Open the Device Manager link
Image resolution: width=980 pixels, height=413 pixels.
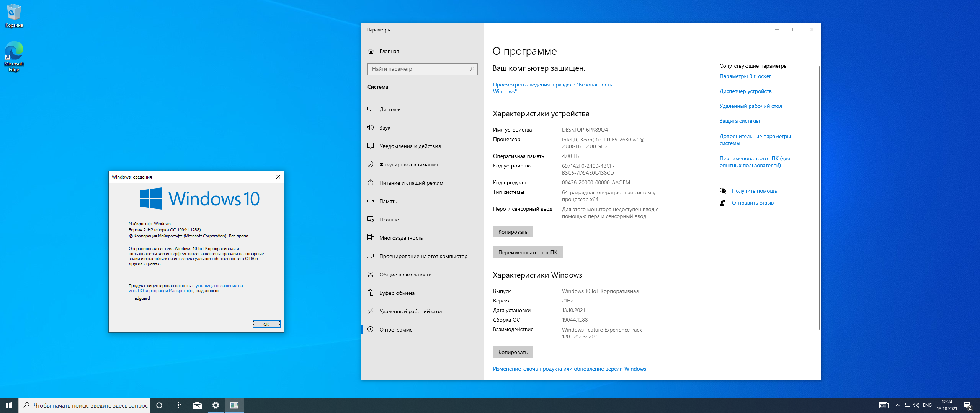pyautogui.click(x=745, y=91)
